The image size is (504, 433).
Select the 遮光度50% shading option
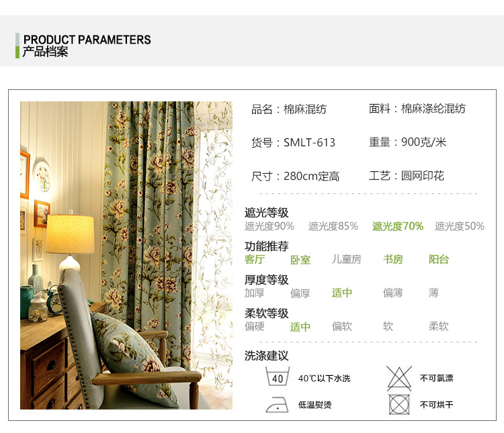click(460, 226)
